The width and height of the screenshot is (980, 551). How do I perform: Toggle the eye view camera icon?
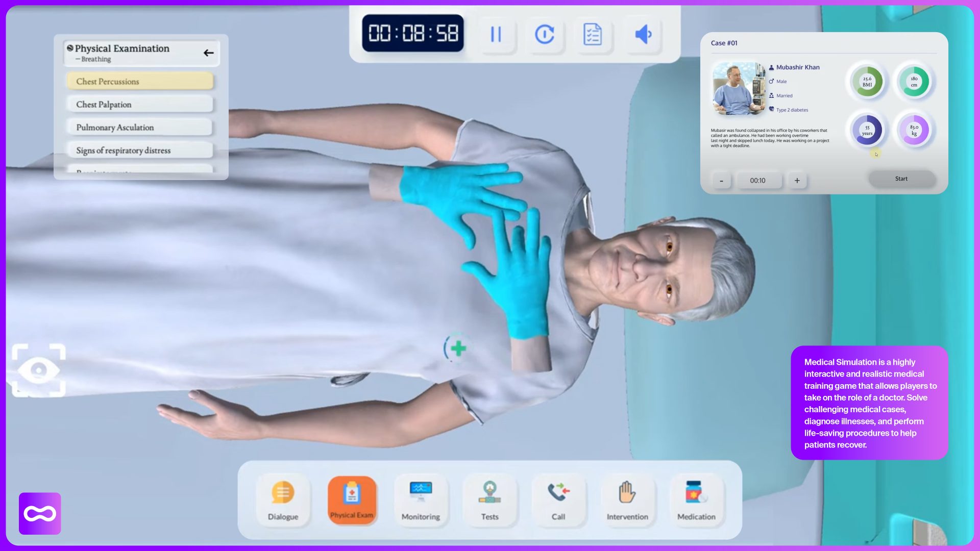[39, 370]
